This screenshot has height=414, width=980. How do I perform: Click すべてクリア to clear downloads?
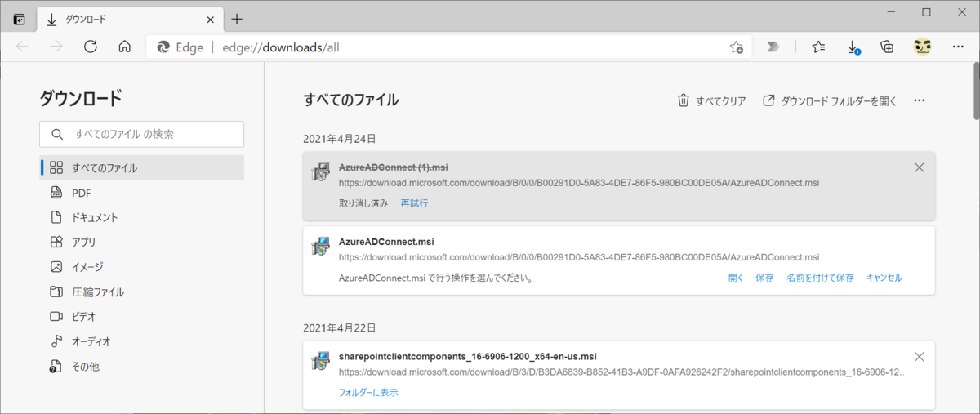(x=711, y=101)
